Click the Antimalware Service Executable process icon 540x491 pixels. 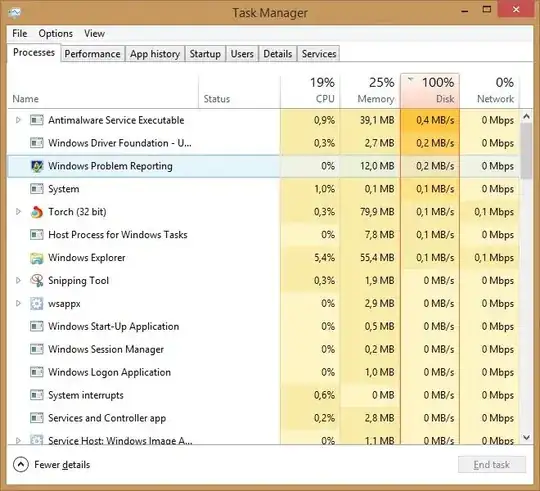coord(37,120)
